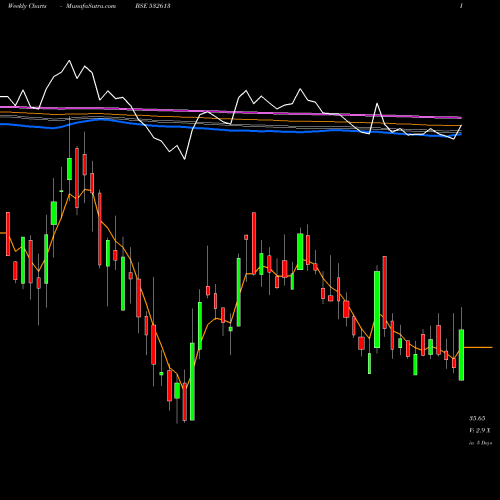The width and height of the screenshot is (500, 500).
Task: Click the "V: 2.9 X" volume text
Action: click(480, 430)
